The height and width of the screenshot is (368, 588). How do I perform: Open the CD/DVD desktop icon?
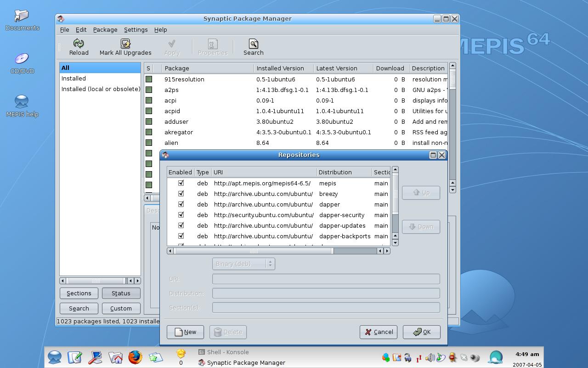point(22,59)
